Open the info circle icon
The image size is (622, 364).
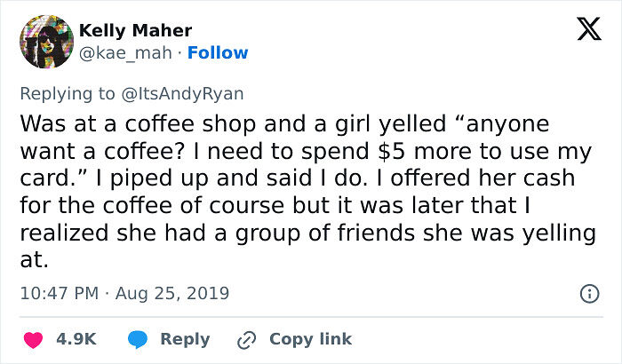click(587, 293)
